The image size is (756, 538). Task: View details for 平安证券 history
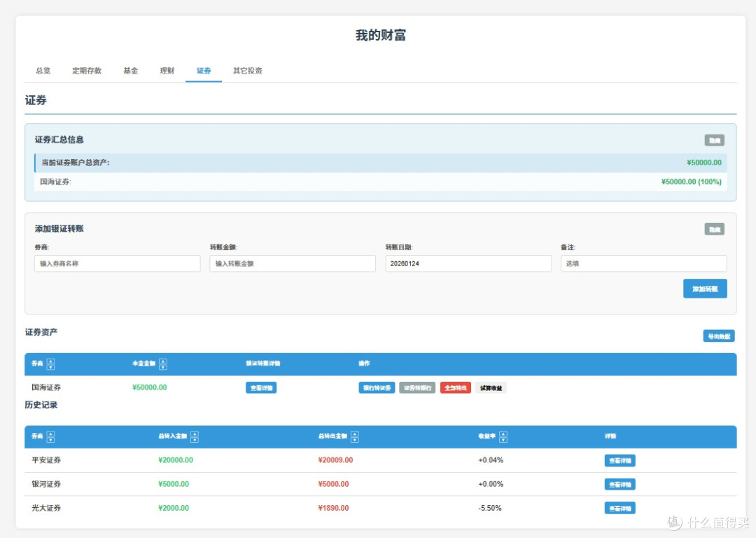coord(619,460)
